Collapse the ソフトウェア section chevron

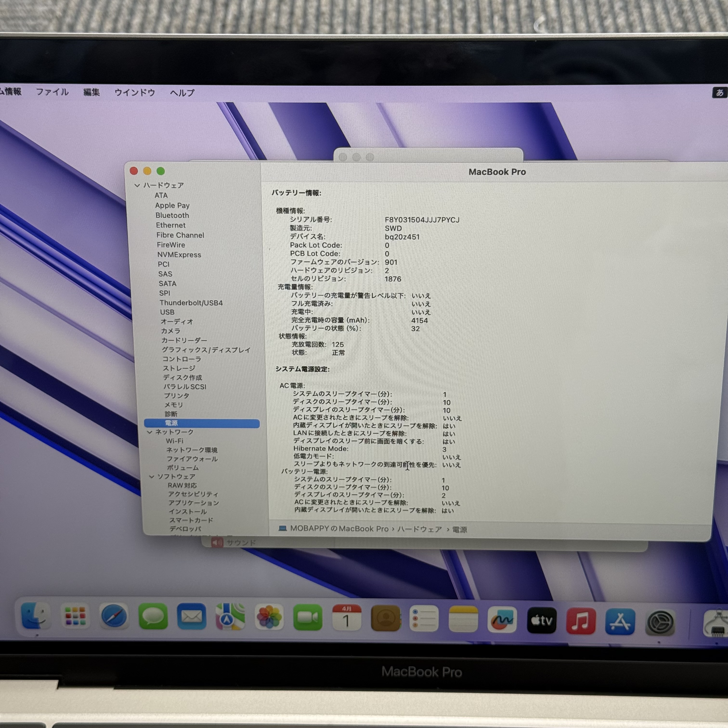tap(151, 477)
